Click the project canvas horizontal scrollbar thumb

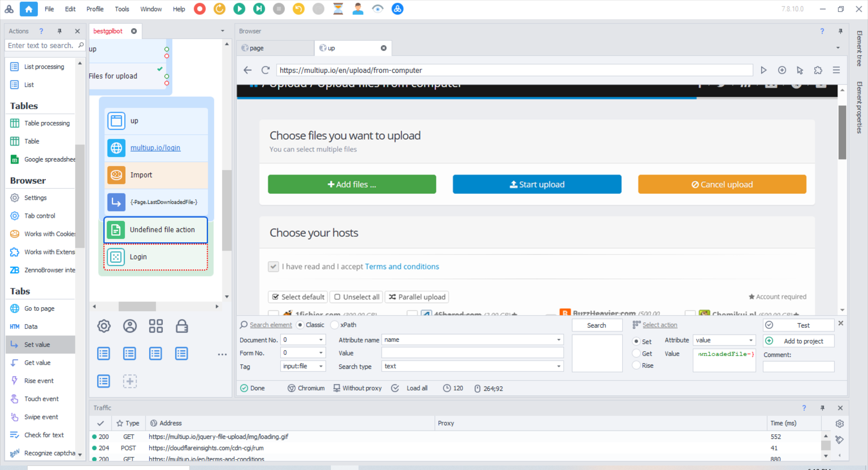(x=137, y=306)
